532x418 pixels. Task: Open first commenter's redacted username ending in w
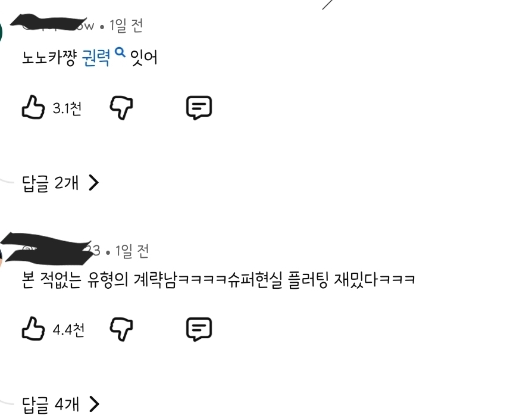coord(58,26)
